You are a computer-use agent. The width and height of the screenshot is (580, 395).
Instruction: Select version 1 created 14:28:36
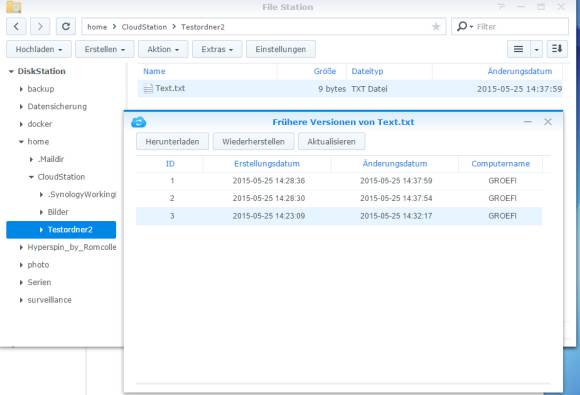(339, 181)
